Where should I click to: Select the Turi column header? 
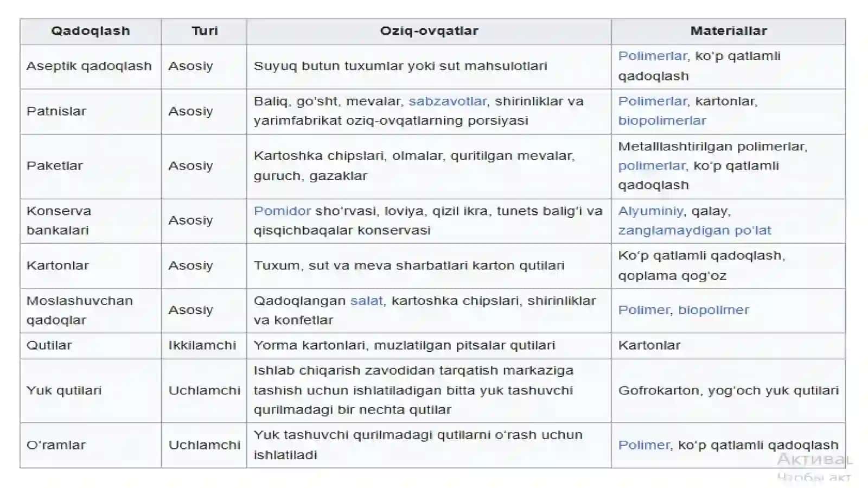click(x=204, y=31)
